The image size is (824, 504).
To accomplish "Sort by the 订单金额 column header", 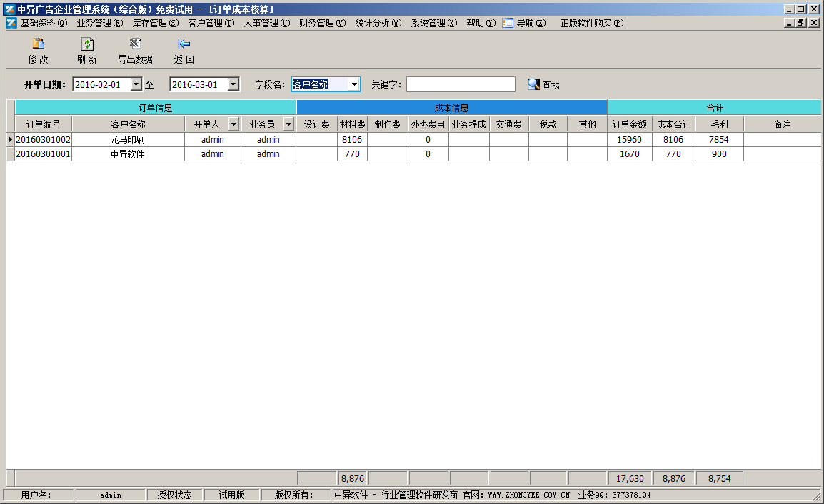I will 629,124.
